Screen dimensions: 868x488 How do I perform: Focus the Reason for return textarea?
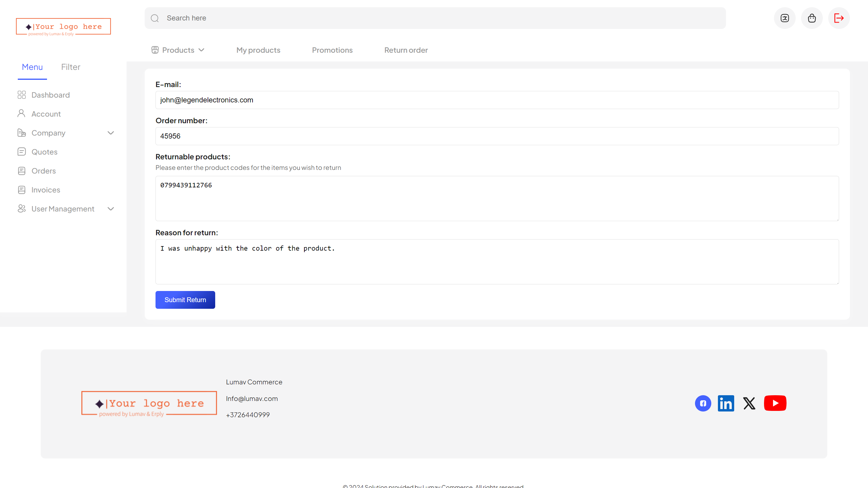click(497, 262)
